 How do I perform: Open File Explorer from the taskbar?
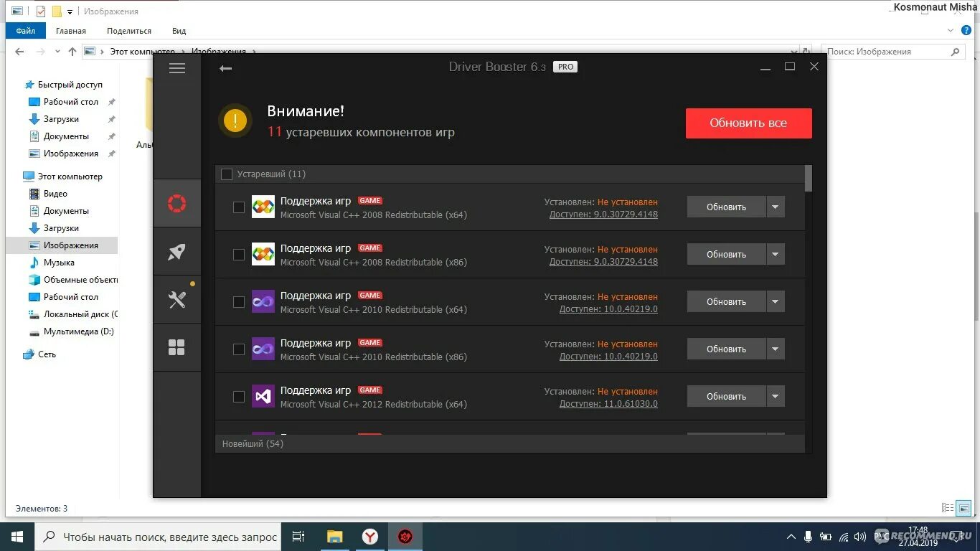(334, 537)
